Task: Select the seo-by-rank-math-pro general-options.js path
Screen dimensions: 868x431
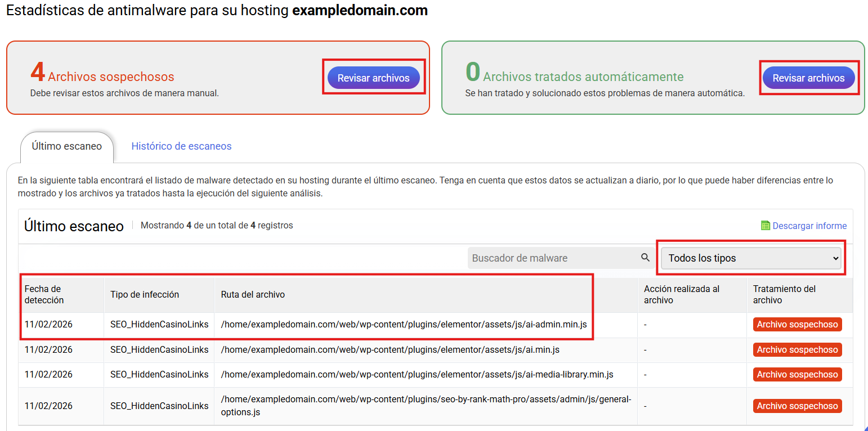Action: [x=426, y=406]
